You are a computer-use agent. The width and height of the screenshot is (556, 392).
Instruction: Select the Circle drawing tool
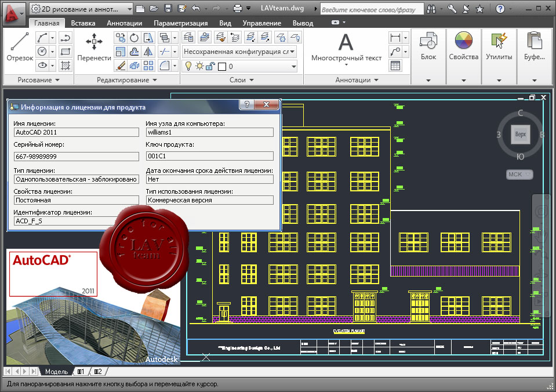[x=42, y=52]
